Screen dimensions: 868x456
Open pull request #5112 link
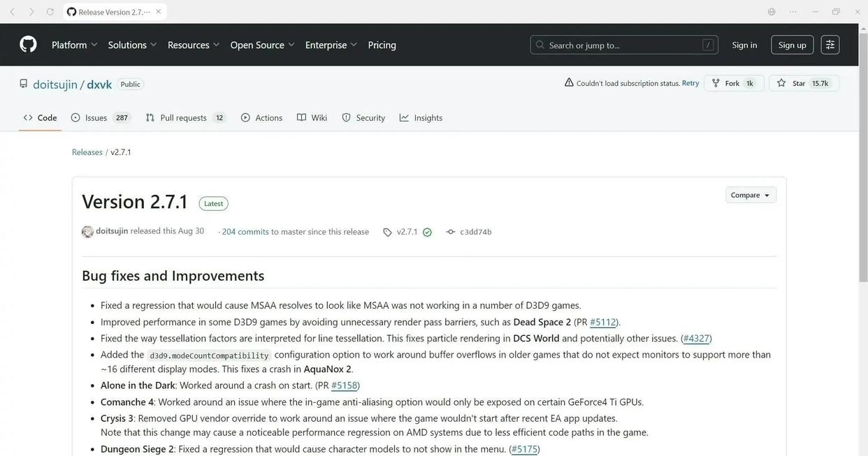[x=602, y=322]
